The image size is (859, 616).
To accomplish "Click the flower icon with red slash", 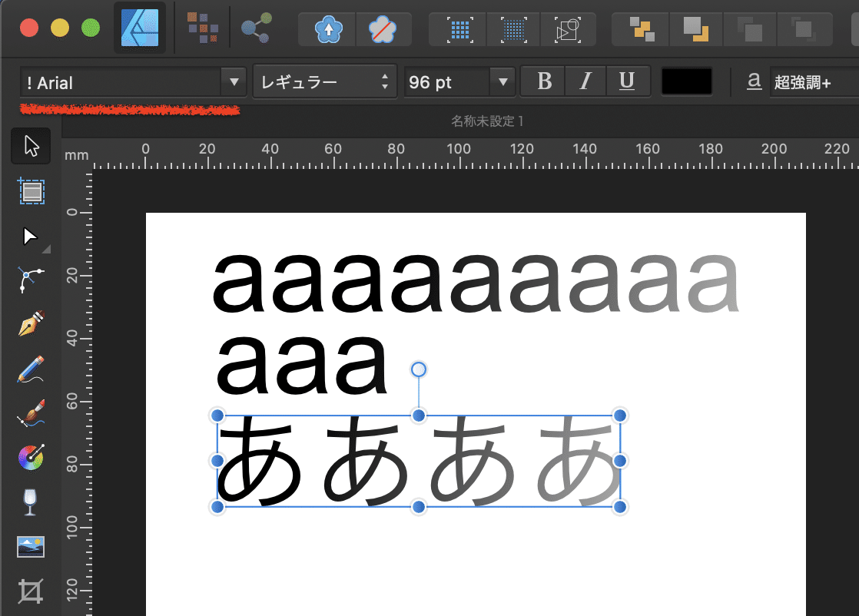I will [x=383, y=29].
